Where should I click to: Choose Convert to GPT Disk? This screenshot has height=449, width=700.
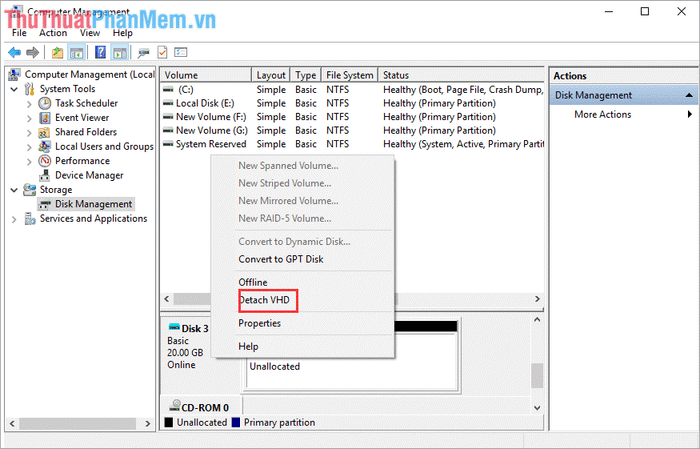(x=304, y=259)
